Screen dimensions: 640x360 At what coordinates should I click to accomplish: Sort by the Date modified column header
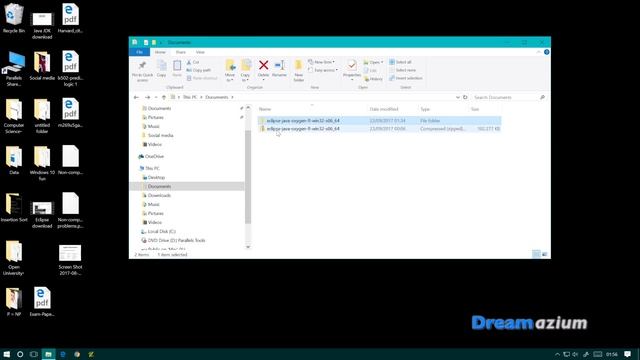point(384,109)
